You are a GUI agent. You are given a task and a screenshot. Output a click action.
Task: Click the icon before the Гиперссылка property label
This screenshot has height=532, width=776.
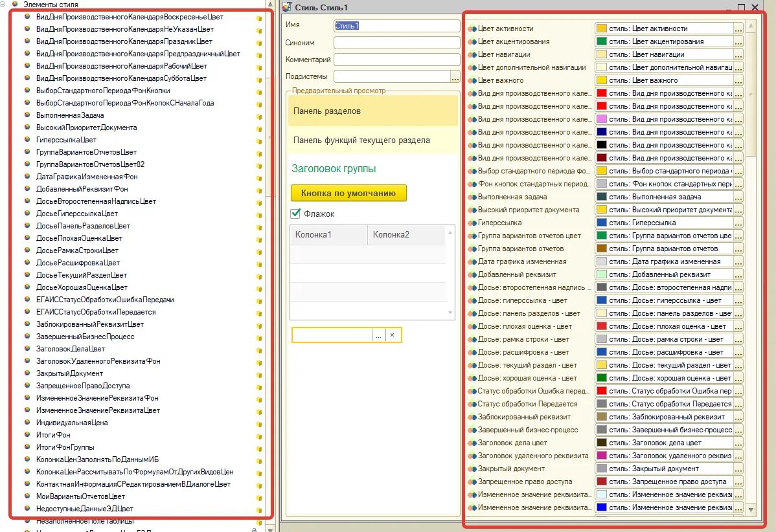coord(472,223)
